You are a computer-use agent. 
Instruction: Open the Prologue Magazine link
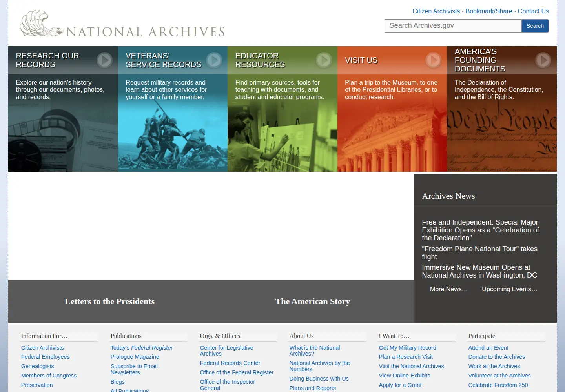[135, 357]
